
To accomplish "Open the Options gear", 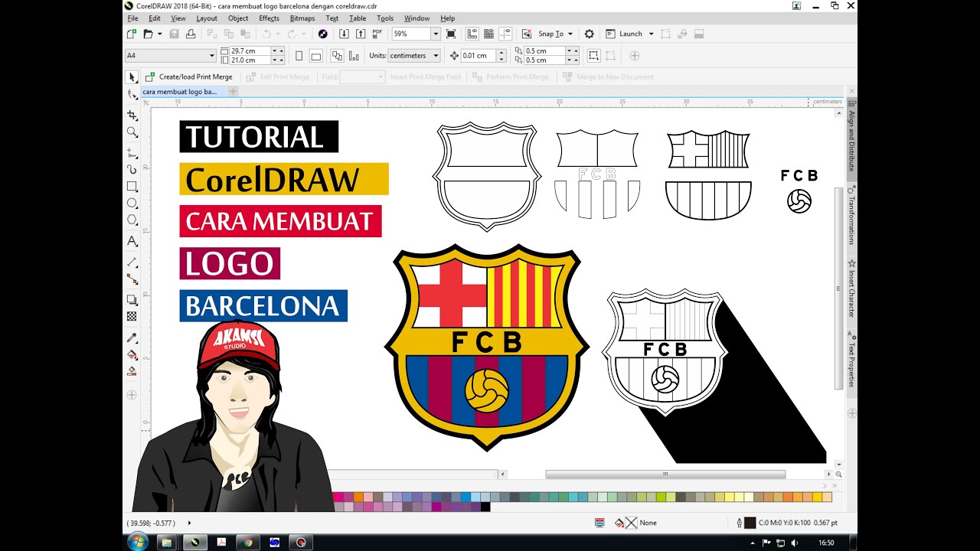I will (x=589, y=34).
